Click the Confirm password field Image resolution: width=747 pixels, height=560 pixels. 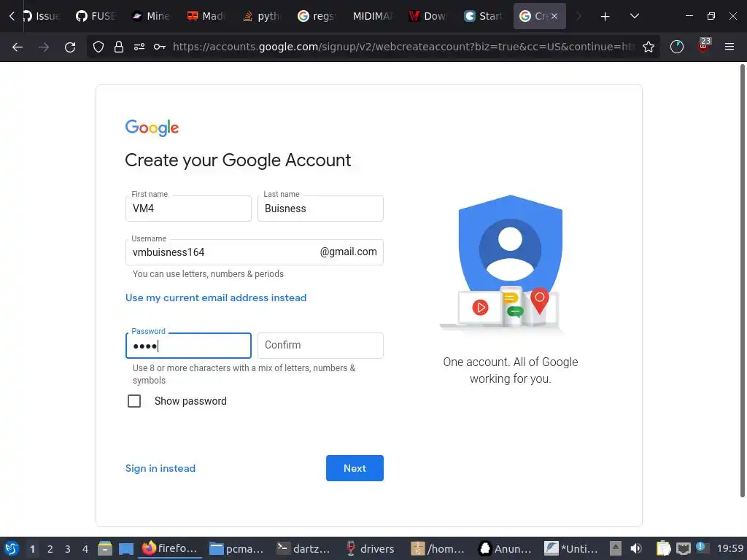321,346
